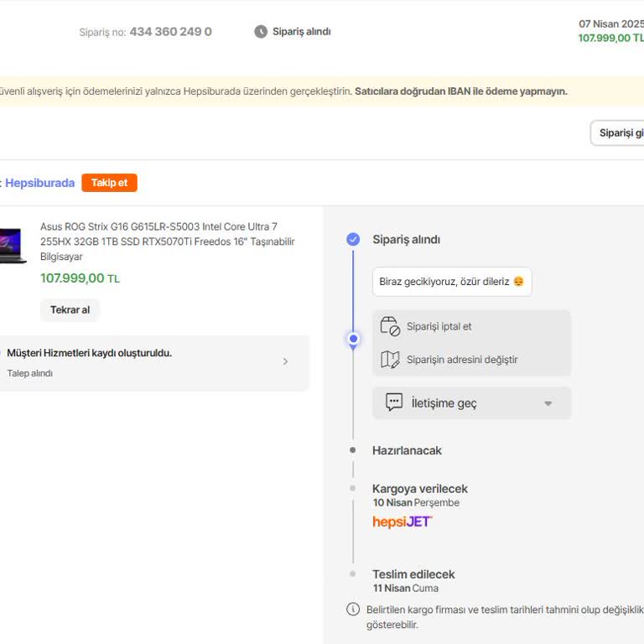Click the Biraz gecikiyoruz delay message bubble
Viewport: 644px width, 644px height.
pyautogui.click(x=451, y=282)
